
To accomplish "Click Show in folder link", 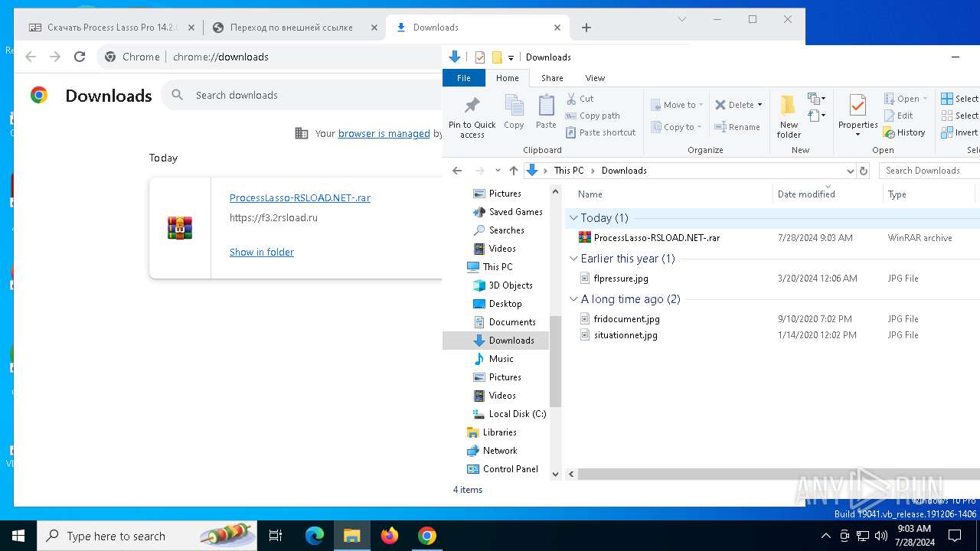I will point(262,252).
